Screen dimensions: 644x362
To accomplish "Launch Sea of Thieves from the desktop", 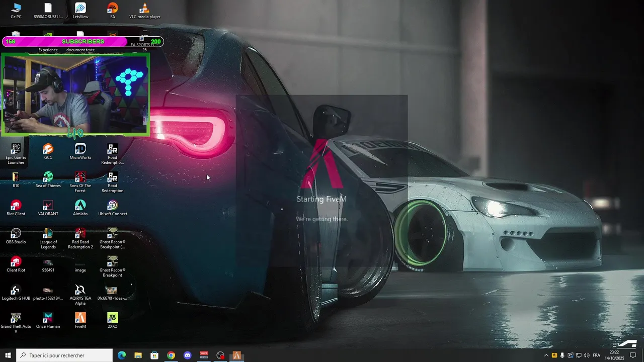I will coord(48,179).
